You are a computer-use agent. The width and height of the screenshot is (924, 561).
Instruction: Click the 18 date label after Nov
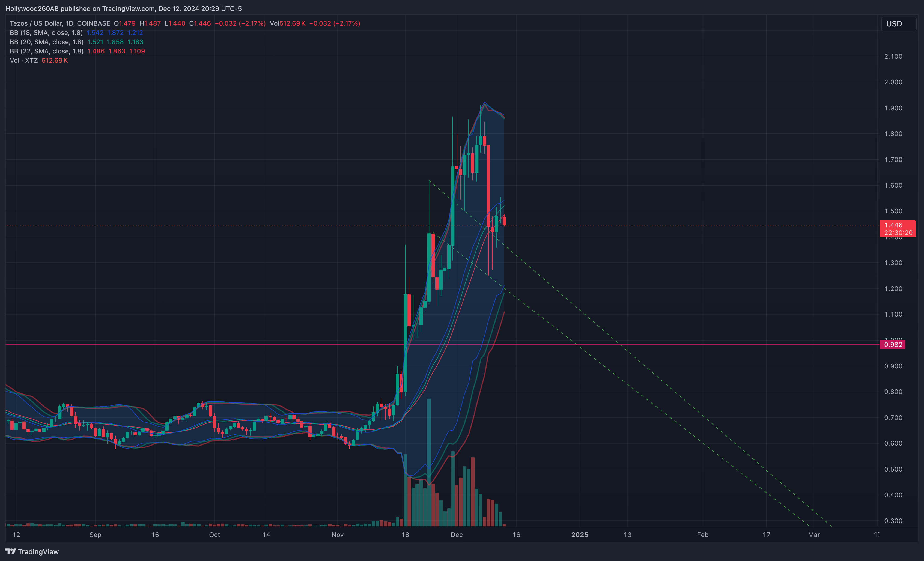[405, 535]
